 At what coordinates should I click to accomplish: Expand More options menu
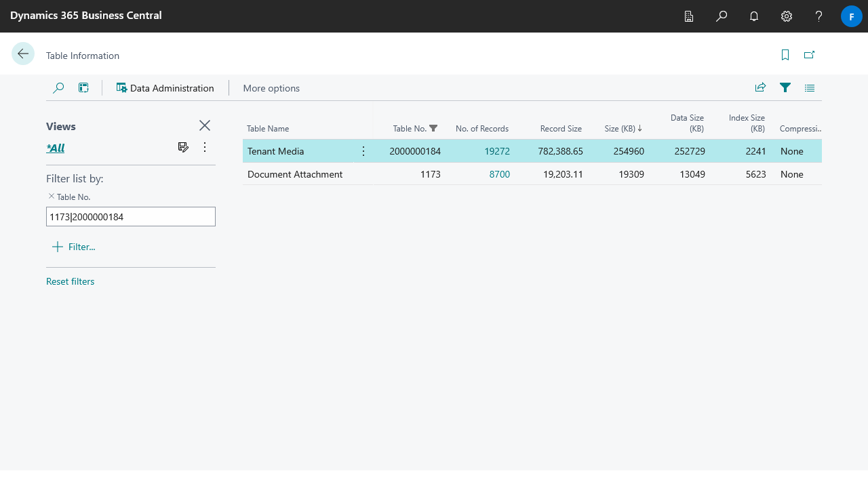[x=271, y=88]
